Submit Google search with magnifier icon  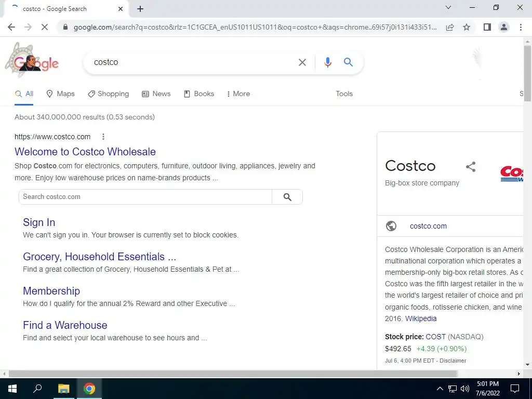click(x=348, y=62)
